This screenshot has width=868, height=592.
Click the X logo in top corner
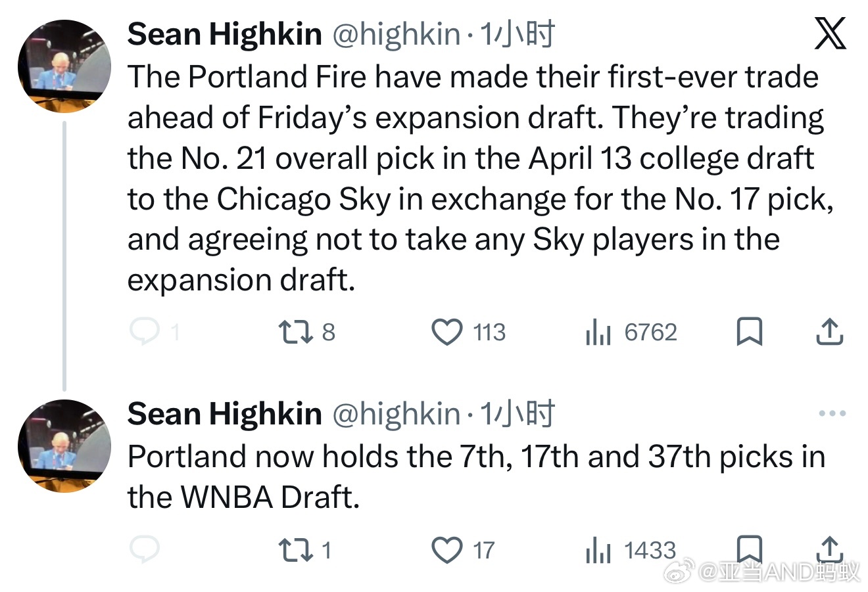pos(830,34)
